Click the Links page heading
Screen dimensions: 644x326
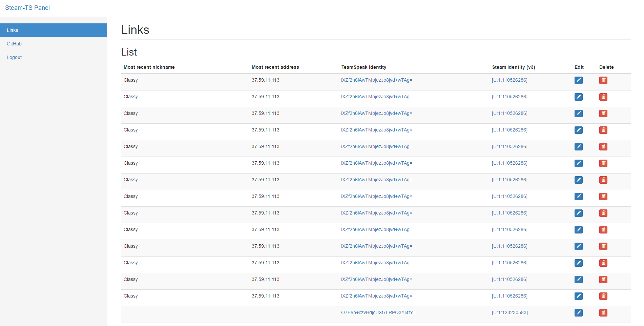pyautogui.click(x=135, y=30)
